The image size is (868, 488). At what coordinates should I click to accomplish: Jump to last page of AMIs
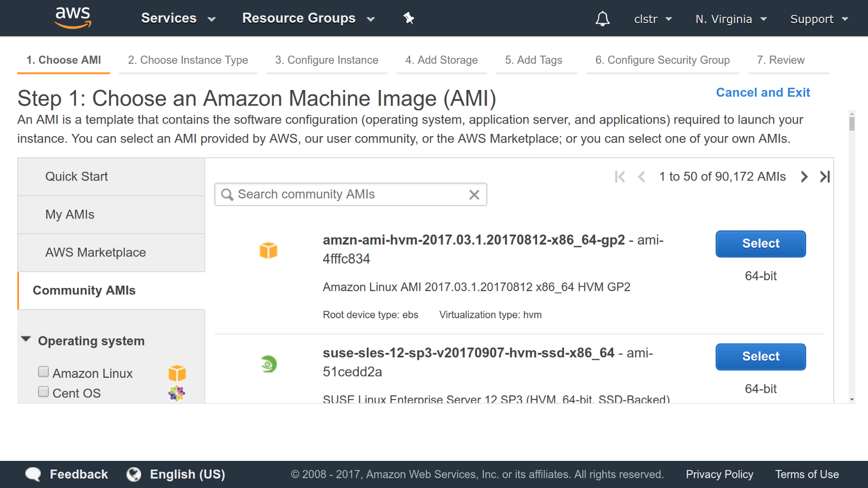(825, 177)
